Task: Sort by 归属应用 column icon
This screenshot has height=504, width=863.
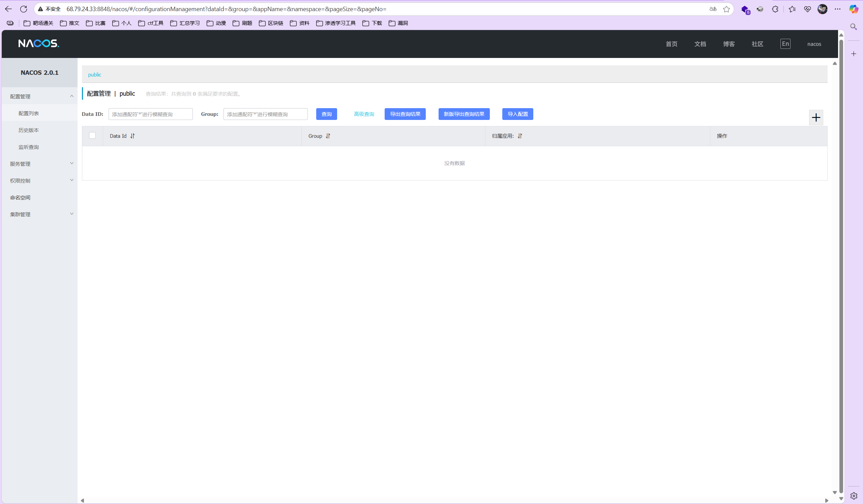Action: click(519, 136)
